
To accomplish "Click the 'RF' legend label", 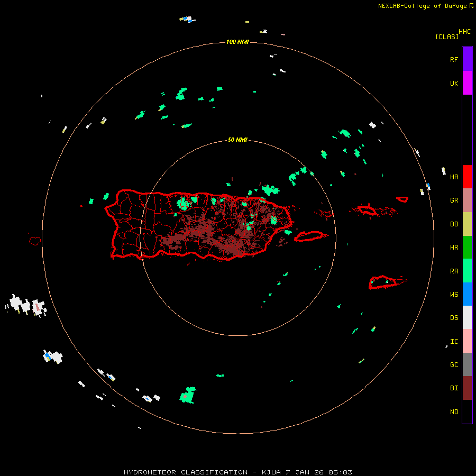I will 454,59.
